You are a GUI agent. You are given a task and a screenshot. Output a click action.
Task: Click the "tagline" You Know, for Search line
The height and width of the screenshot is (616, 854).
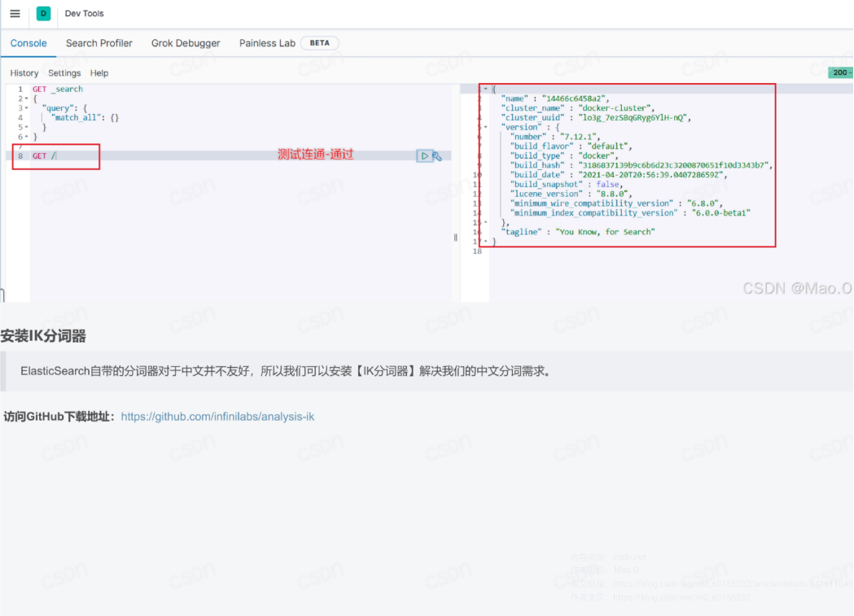click(x=578, y=232)
